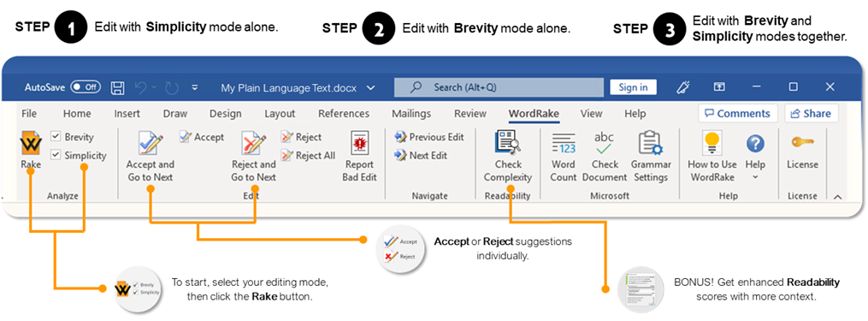Open the document title dropdown arrow
Screen dimensions: 868x321
[371, 87]
